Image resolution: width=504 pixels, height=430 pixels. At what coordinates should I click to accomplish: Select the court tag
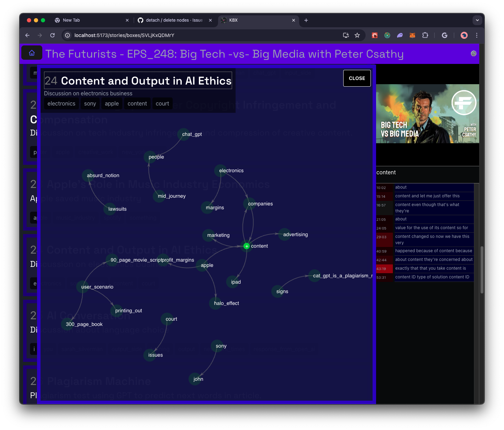tap(163, 104)
